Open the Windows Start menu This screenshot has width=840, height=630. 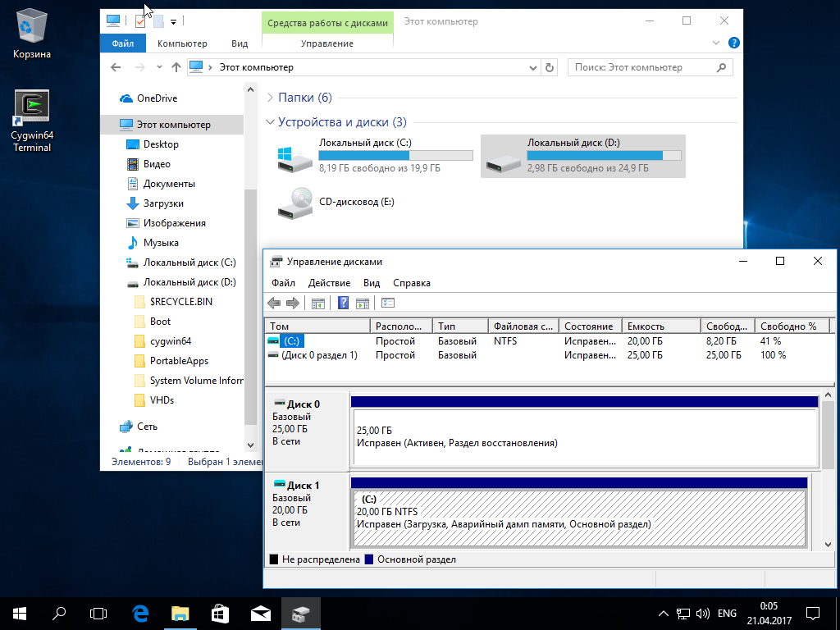[x=20, y=614]
